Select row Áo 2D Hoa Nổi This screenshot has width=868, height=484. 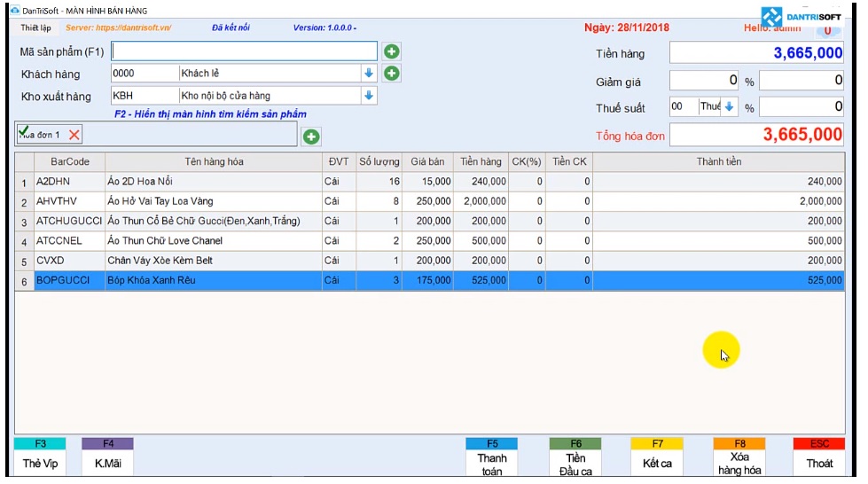[430, 182]
